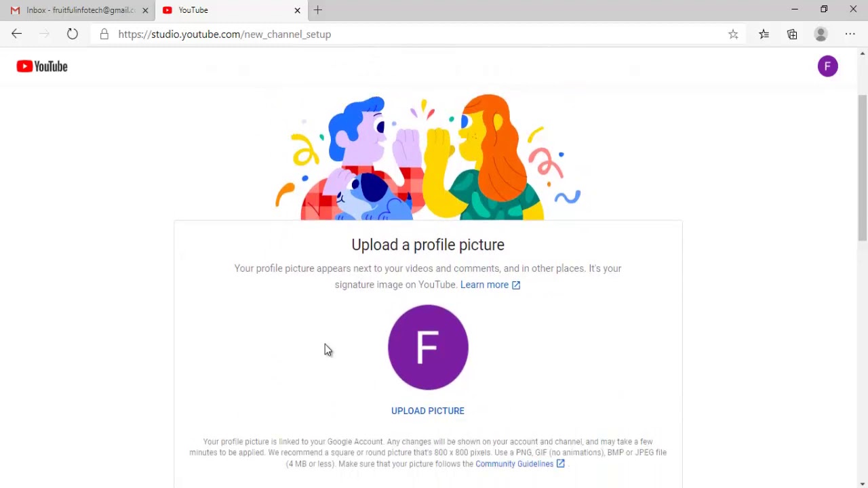Viewport: 868px width, 488px height.
Task: Click the browser profile icon
Action: click(x=821, y=34)
